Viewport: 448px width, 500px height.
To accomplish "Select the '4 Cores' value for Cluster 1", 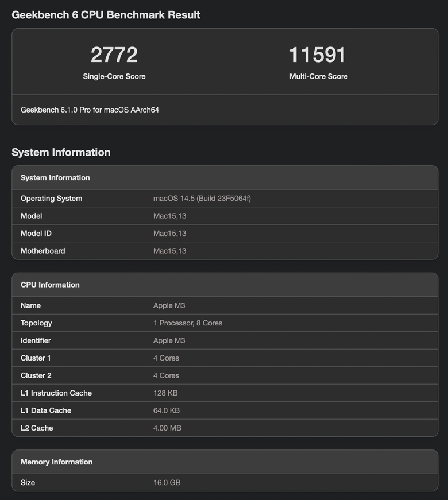I will (166, 358).
